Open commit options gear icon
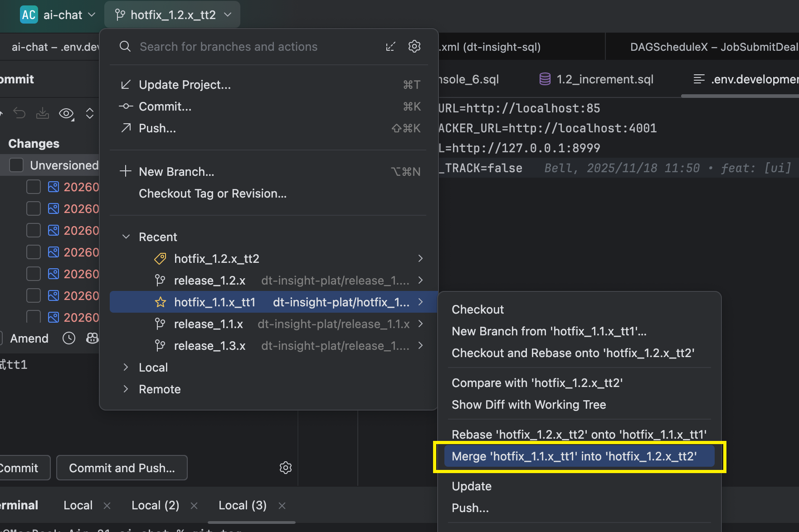This screenshot has height=532, width=799. 286,468
